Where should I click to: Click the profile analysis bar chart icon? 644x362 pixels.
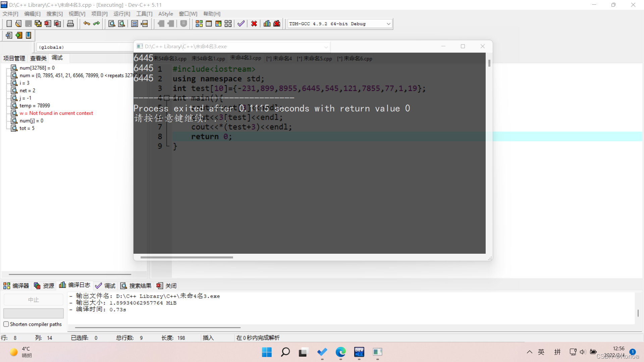267,24
